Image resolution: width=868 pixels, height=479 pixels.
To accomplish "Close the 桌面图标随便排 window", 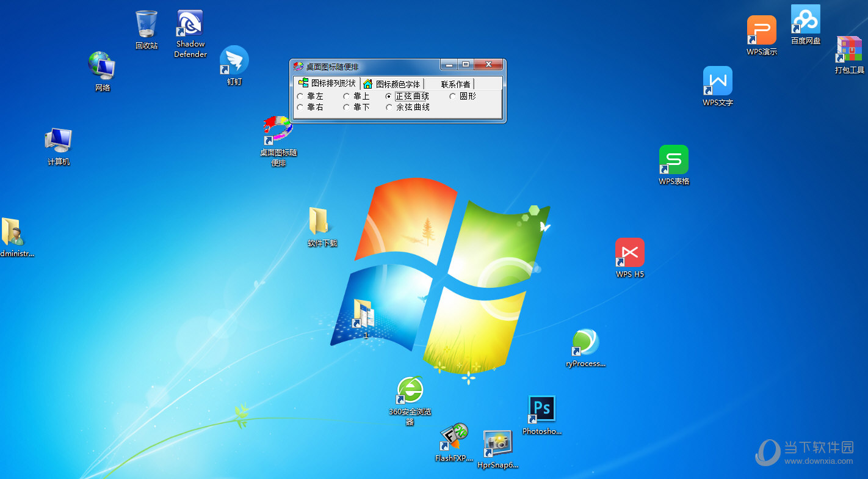I will (x=488, y=65).
